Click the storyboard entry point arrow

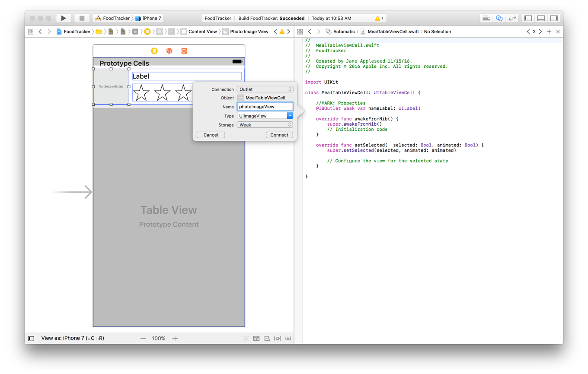(x=73, y=192)
